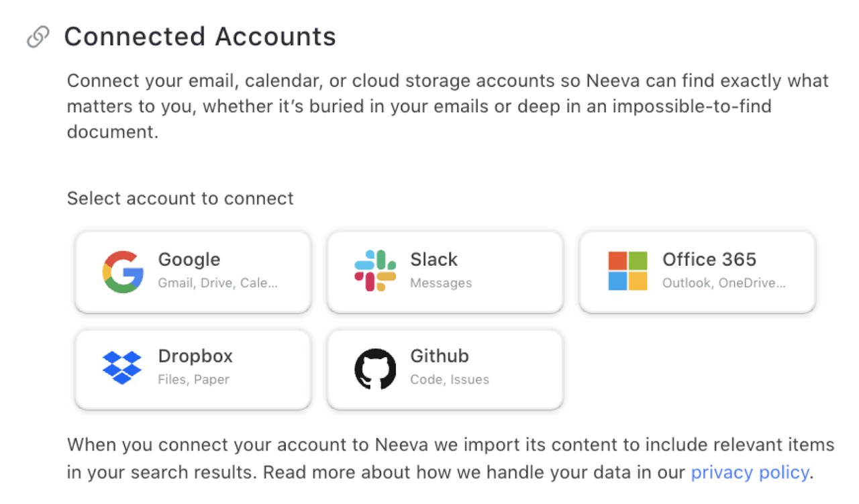Screen dimensions: 859x504
Task: Select the Google account name label
Action: point(189,260)
